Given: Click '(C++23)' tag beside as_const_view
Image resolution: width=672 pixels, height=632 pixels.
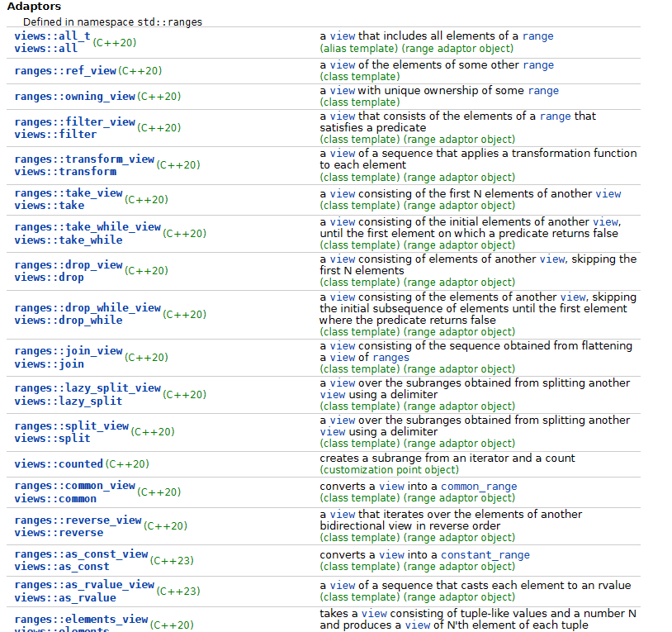Looking at the screenshot, I should (172, 560).
